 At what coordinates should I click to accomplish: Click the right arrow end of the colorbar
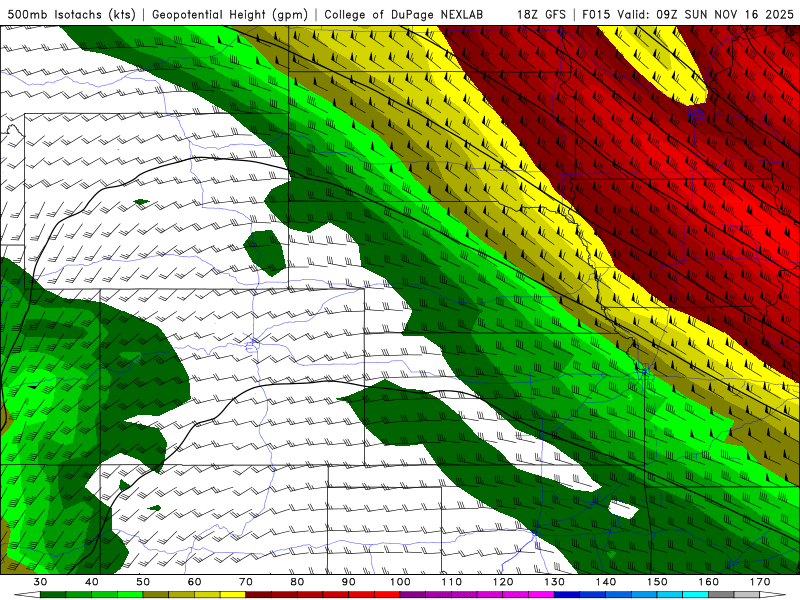coord(772,594)
